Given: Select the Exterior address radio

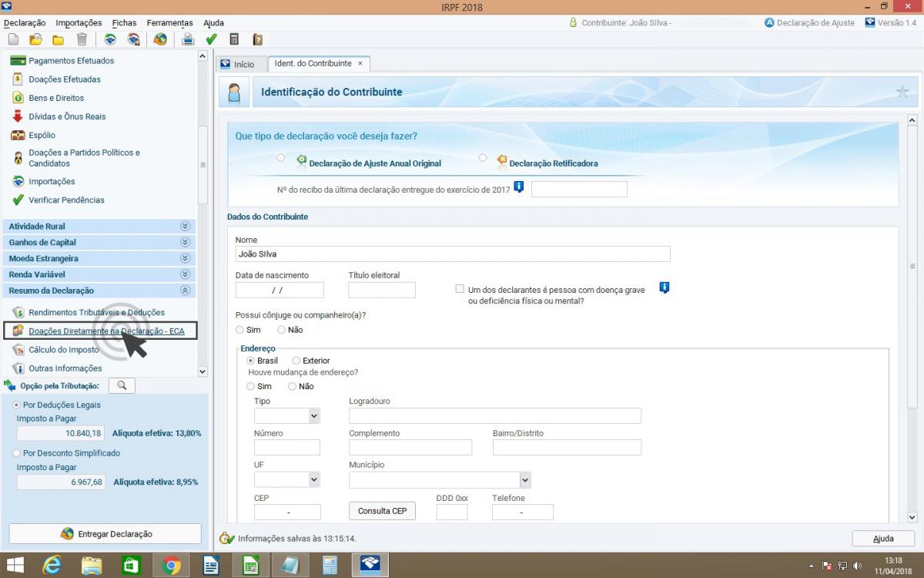Looking at the screenshot, I should (x=296, y=361).
